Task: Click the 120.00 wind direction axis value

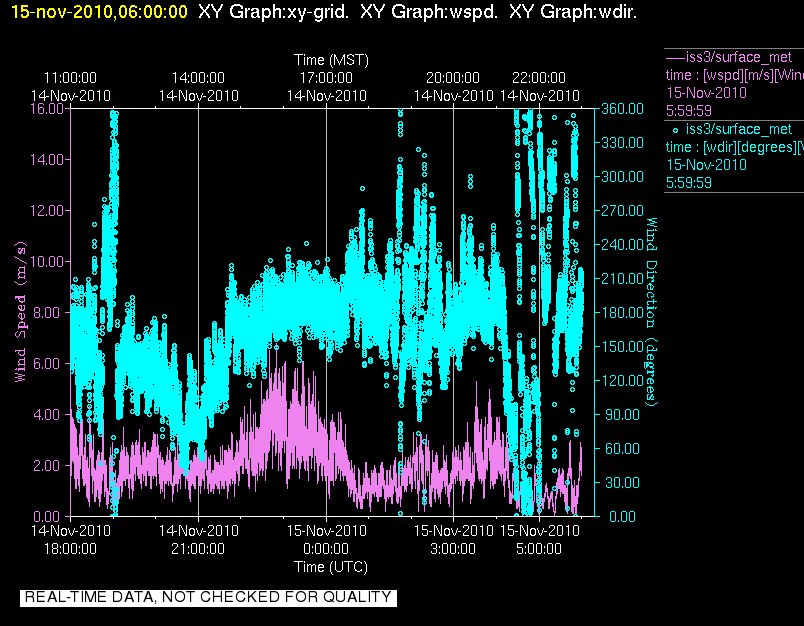Action: click(622, 380)
